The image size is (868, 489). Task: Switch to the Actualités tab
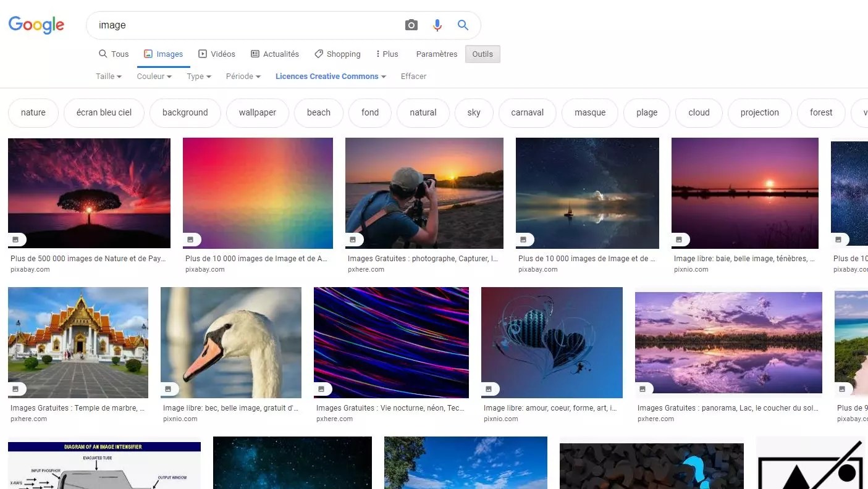[275, 54]
